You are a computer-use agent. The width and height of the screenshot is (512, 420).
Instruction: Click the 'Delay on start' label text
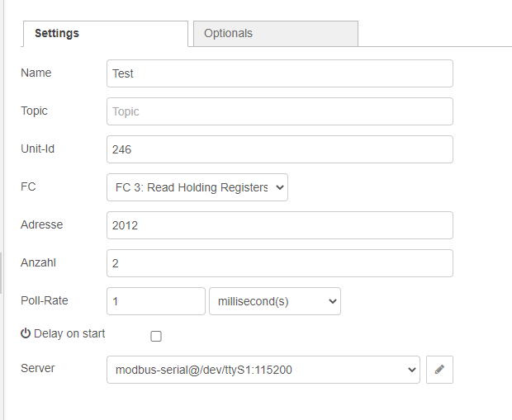pyautogui.click(x=69, y=333)
